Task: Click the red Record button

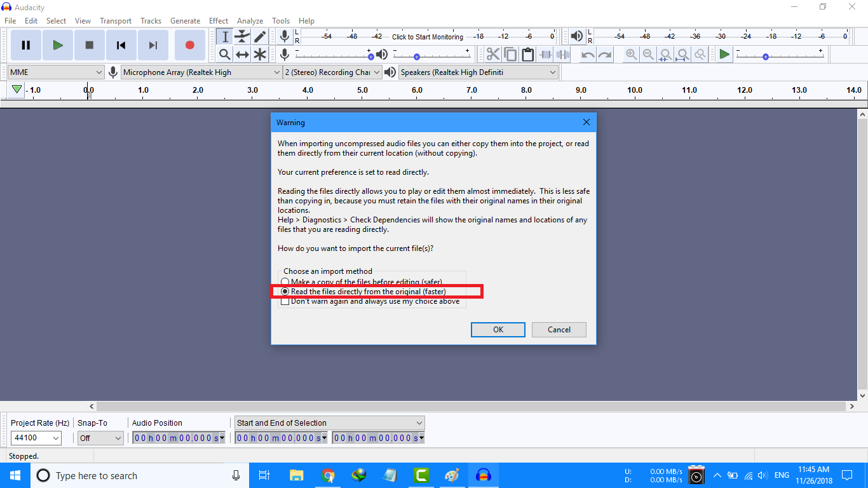Action: point(189,45)
